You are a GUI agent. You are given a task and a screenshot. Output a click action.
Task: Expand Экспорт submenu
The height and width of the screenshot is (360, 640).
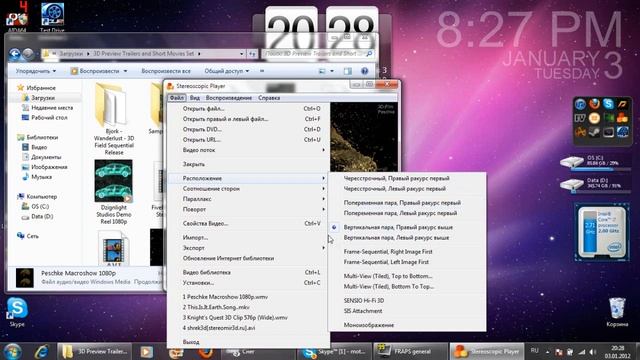point(248,248)
